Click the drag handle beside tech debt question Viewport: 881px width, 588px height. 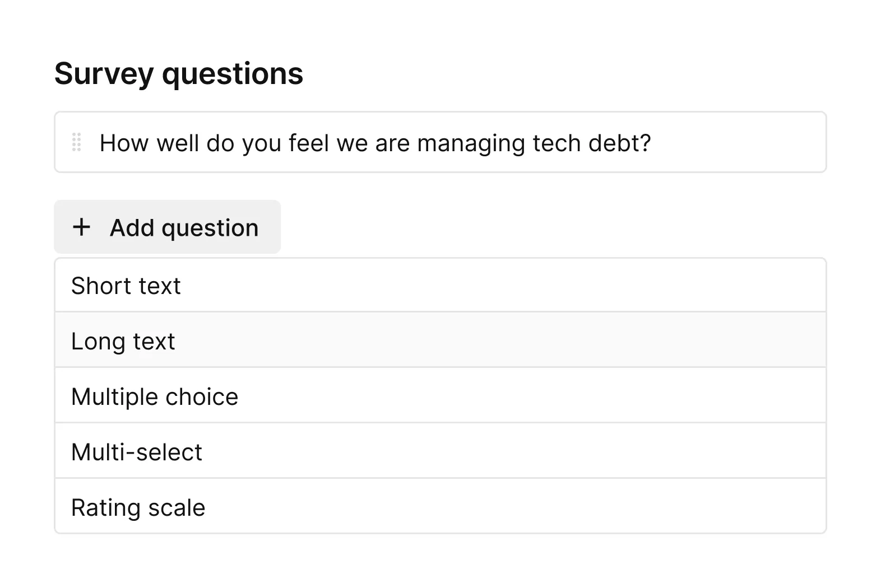(x=77, y=142)
